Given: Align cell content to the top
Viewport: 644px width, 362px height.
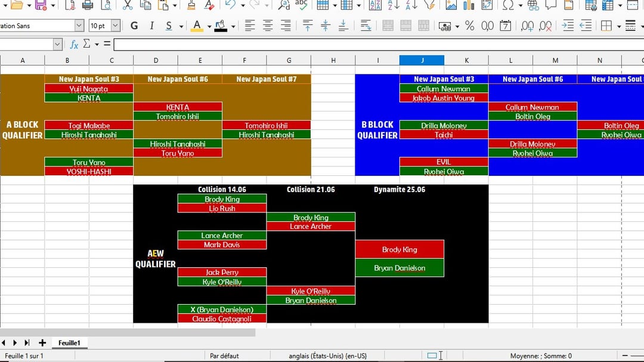Looking at the screenshot, I should (307, 26).
